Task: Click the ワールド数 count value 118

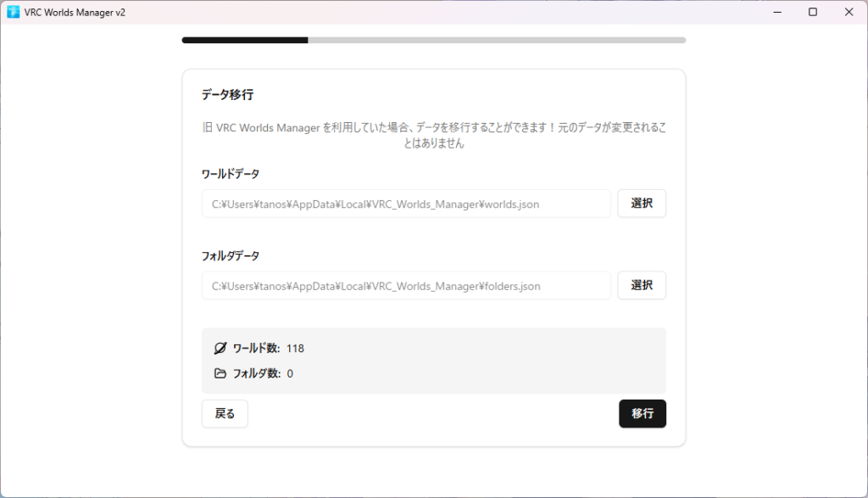Action: pyautogui.click(x=295, y=349)
